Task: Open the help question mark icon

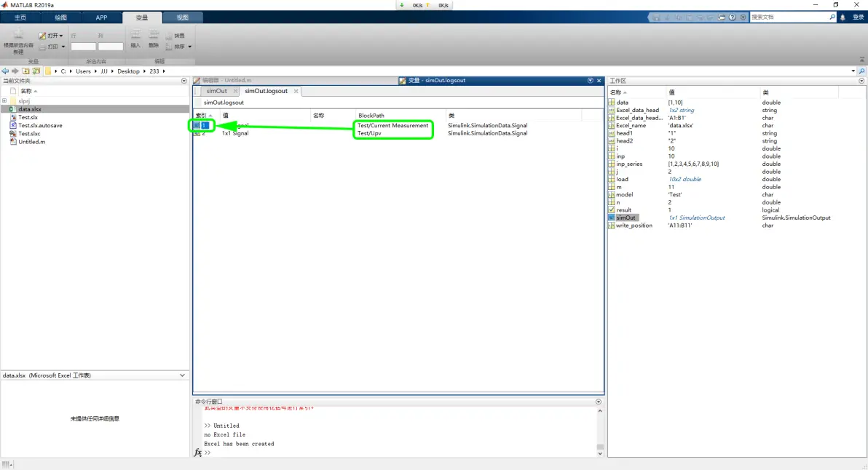Action: pyautogui.click(x=733, y=17)
